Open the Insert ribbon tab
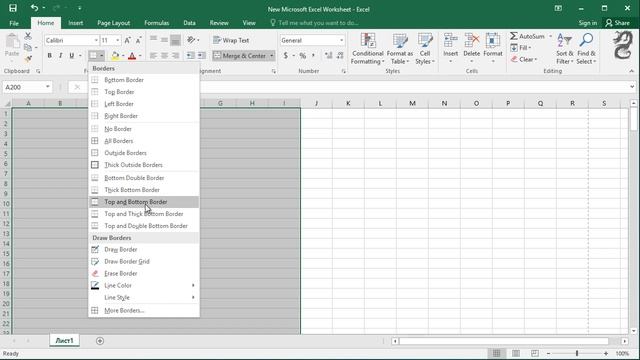 click(76, 23)
